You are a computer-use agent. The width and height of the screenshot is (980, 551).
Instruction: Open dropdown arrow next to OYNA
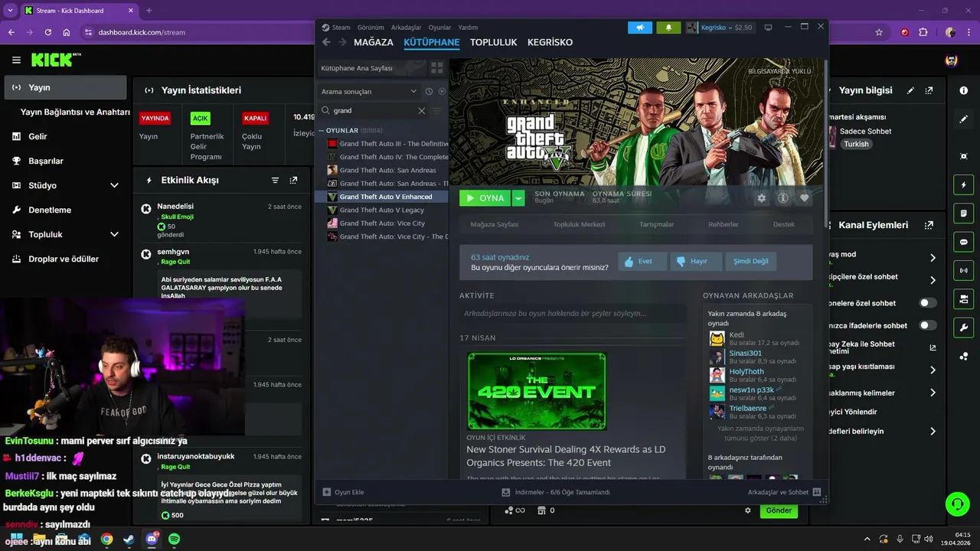coord(518,198)
